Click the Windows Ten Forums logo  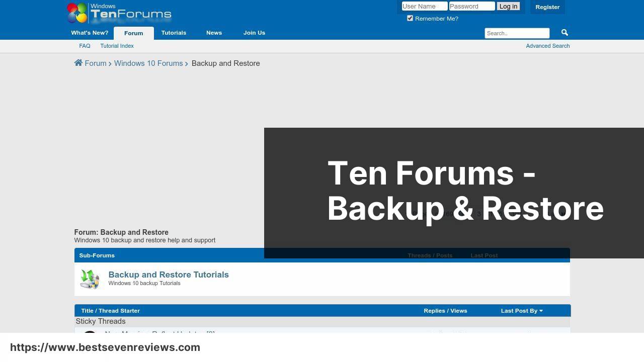[119, 13]
